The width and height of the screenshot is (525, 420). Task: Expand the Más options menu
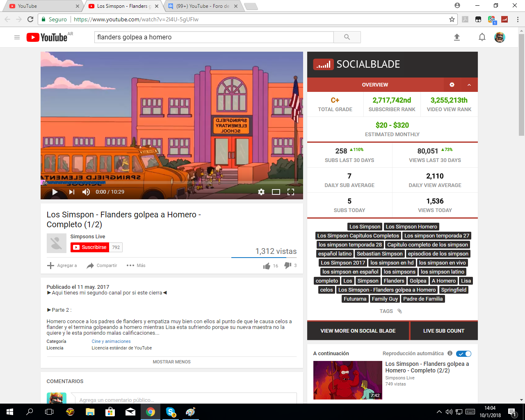click(x=136, y=265)
